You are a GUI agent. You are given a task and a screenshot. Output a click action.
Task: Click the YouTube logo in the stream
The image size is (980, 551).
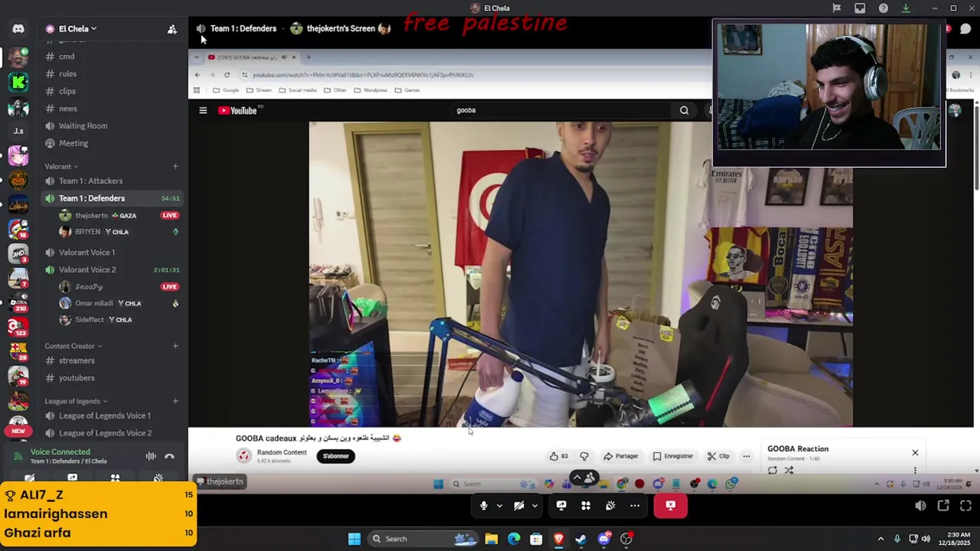239,110
